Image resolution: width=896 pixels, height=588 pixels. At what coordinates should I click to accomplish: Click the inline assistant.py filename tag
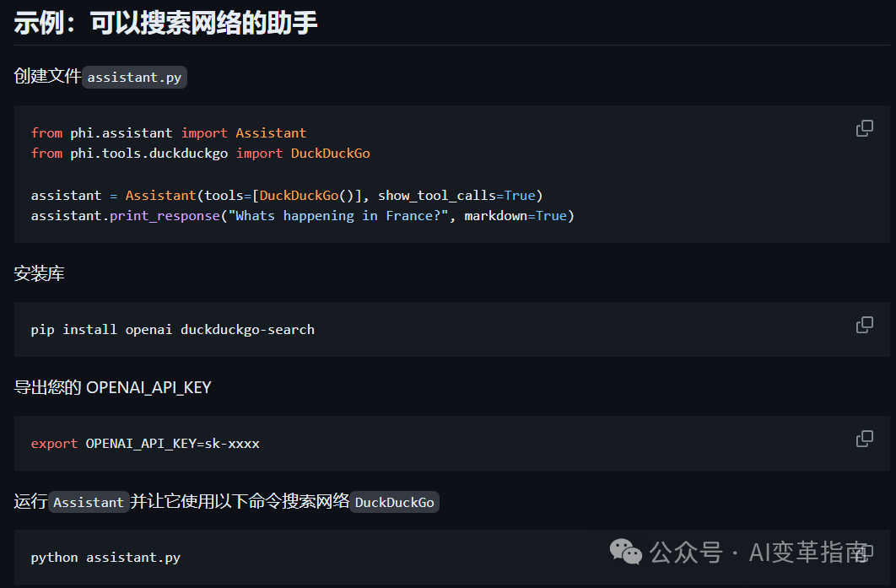(x=134, y=78)
